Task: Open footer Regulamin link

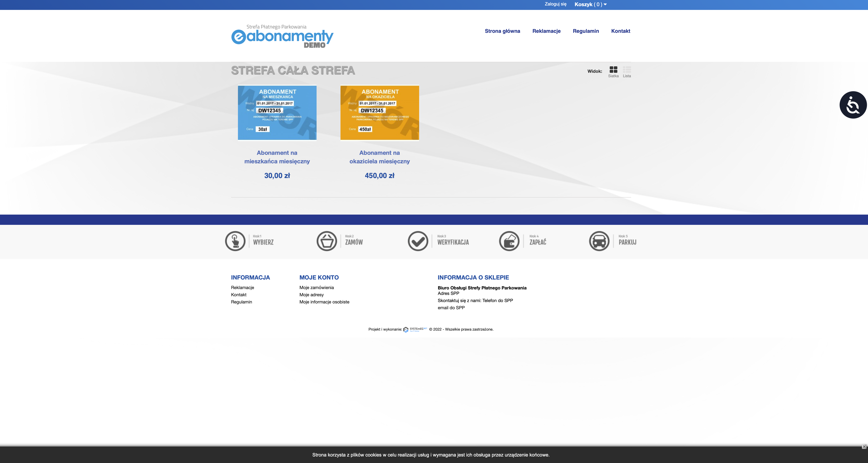Action: click(x=241, y=302)
